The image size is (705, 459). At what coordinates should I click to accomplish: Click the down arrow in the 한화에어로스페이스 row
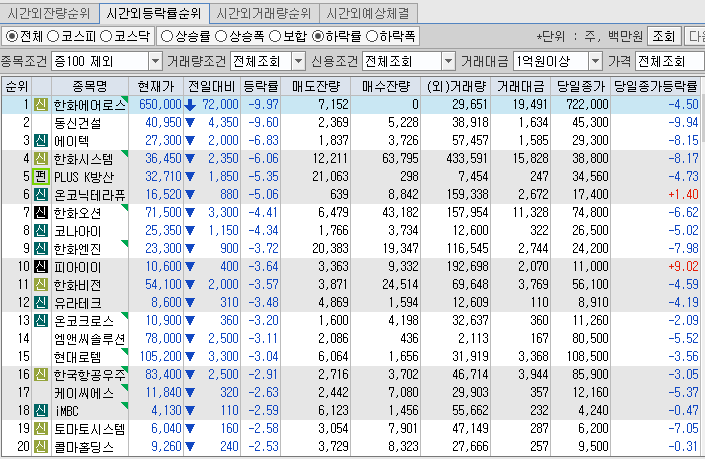190,105
